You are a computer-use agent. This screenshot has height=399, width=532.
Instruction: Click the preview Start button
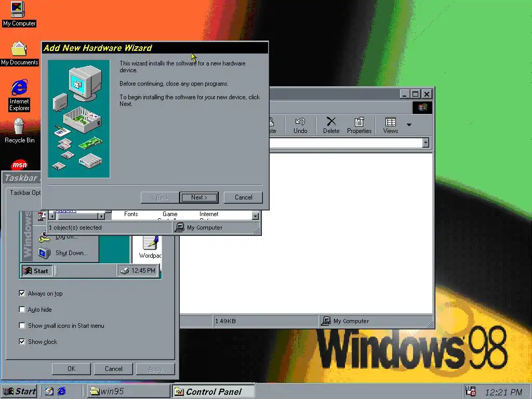pos(37,271)
